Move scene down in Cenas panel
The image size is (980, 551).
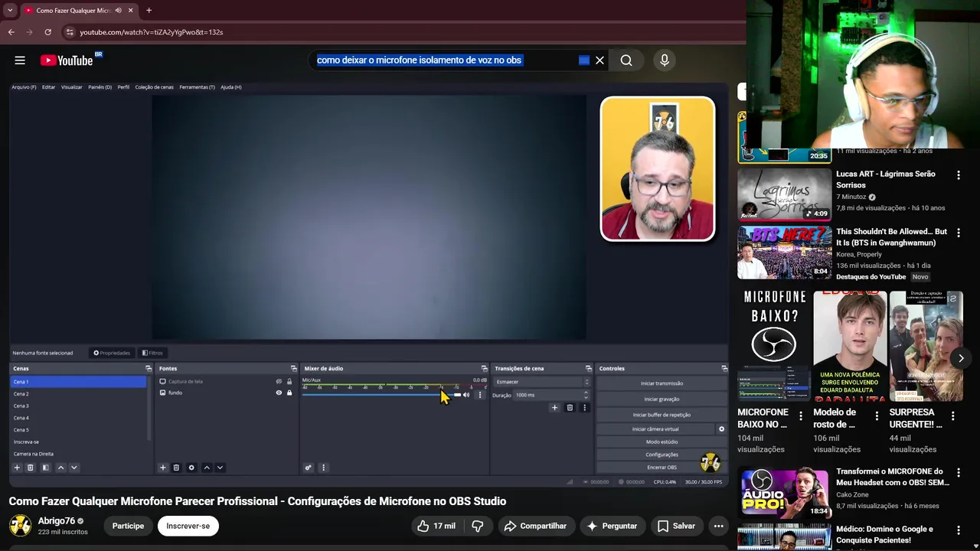click(74, 468)
